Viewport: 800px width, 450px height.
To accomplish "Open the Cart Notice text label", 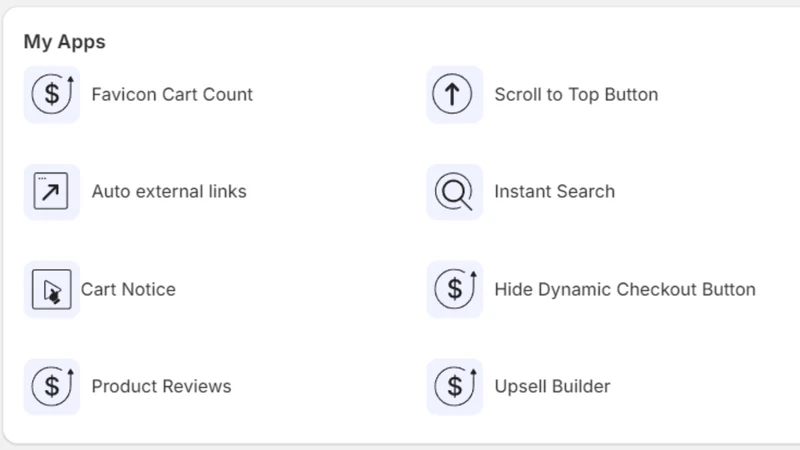I will 128,289.
